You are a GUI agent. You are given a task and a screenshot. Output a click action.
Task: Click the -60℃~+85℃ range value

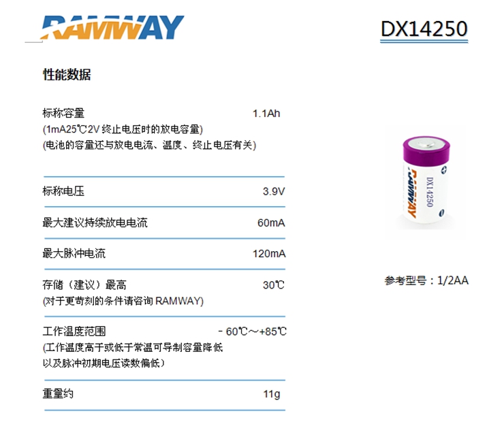point(252,331)
